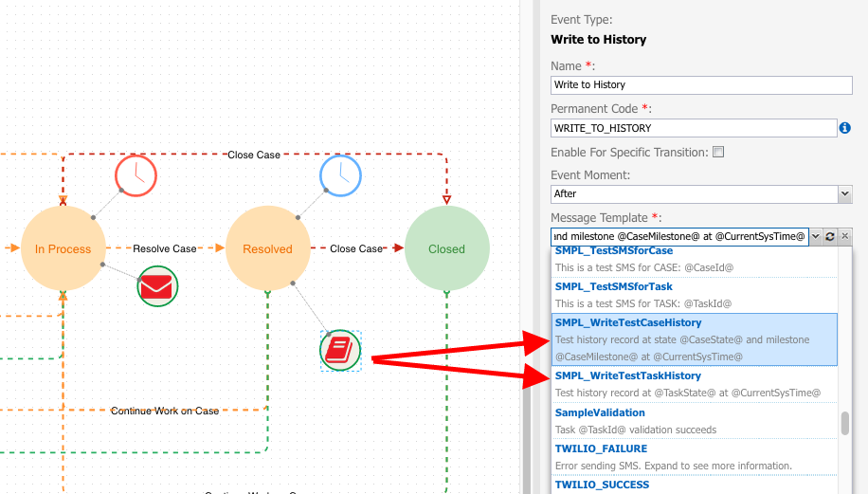868x494 pixels.
Task: Click the Write to History event type heading
Action: [x=599, y=39]
